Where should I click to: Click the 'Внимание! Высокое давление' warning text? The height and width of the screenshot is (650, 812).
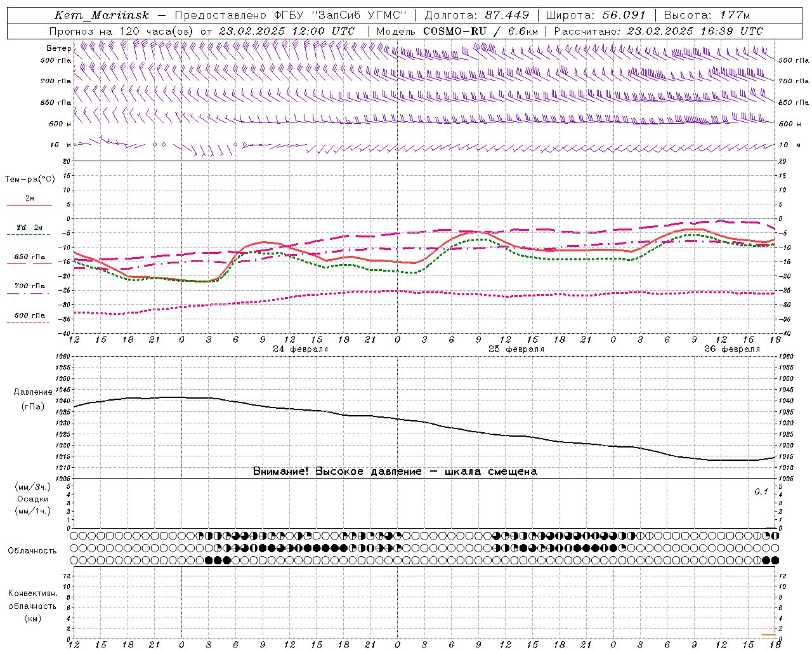pyautogui.click(x=337, y=471)
